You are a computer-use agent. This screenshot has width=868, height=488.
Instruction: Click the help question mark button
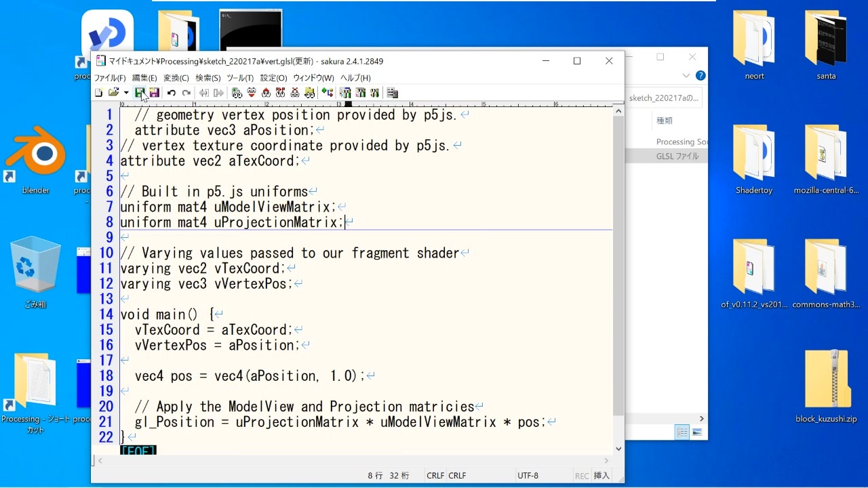click(x=700, y=75)
